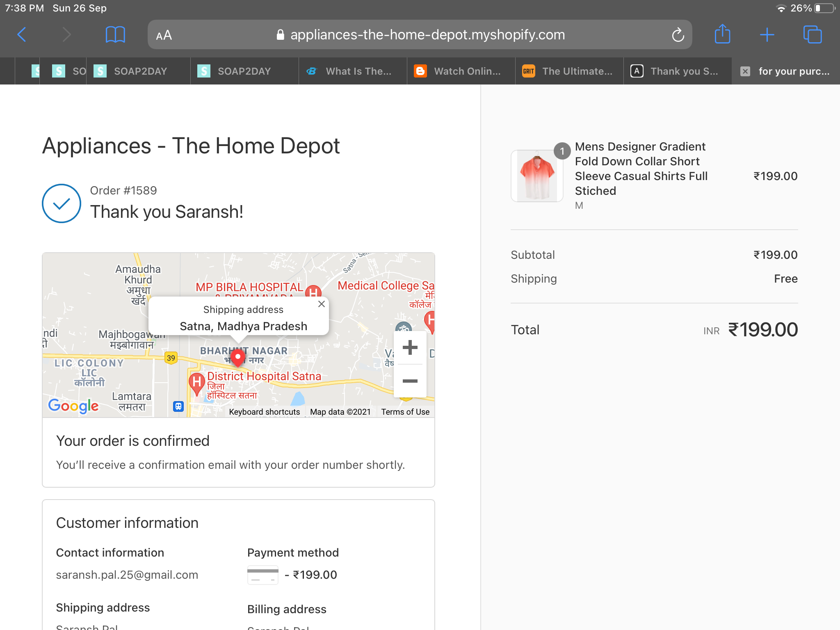840x630 pixels.
Task: Tap the reload page icon
Action: [x=678, y=35]
